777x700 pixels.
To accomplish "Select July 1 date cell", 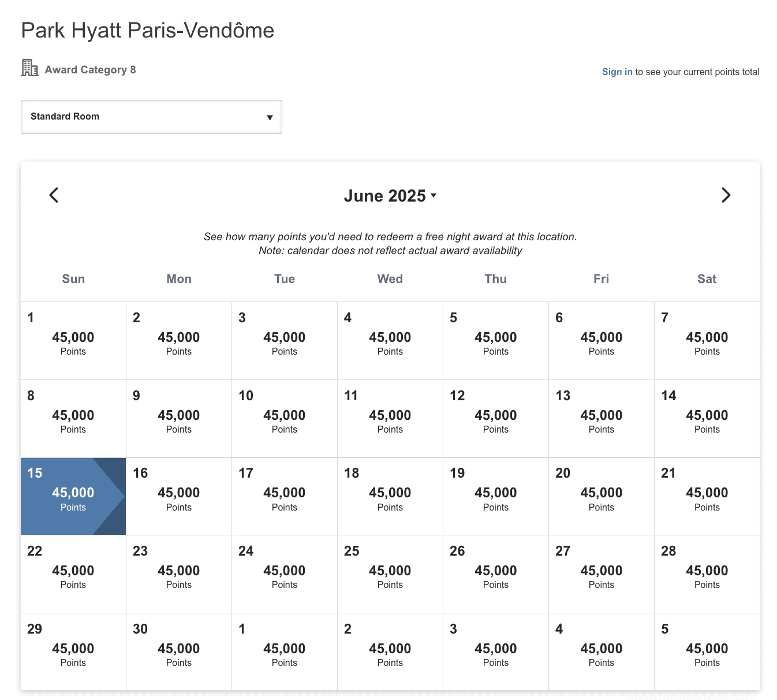I will (285, 651).
